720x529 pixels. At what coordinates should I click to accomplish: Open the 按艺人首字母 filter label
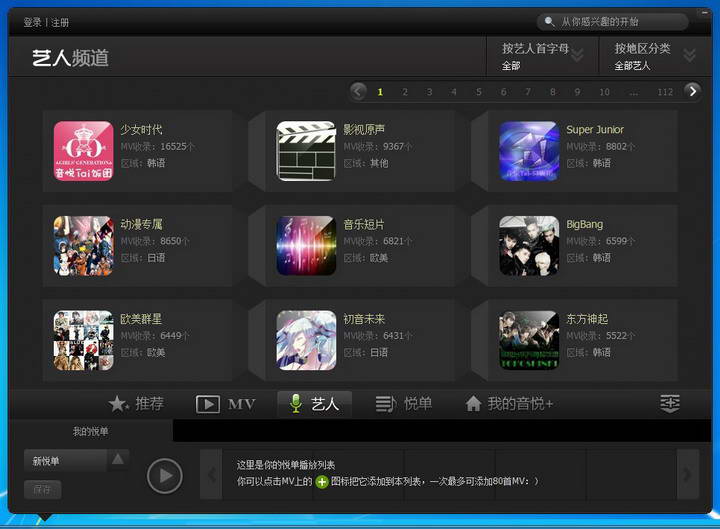535,48
